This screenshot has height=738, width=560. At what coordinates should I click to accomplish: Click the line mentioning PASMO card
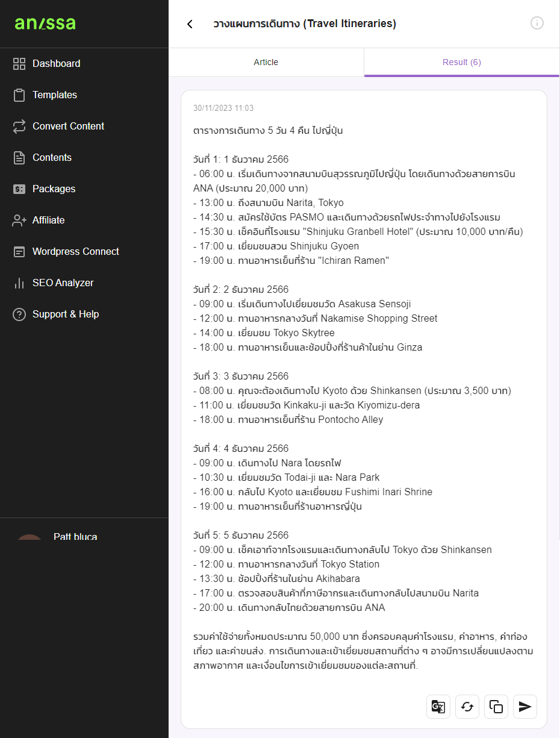click(347, 217)
